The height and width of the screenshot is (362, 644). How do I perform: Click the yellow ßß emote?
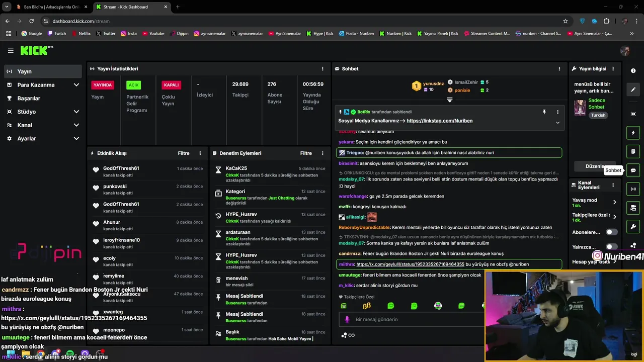click(367, 306)
